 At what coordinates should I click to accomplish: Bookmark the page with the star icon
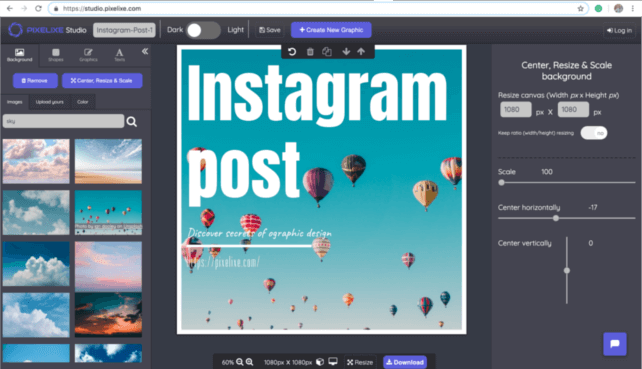[x=580, y=8]
